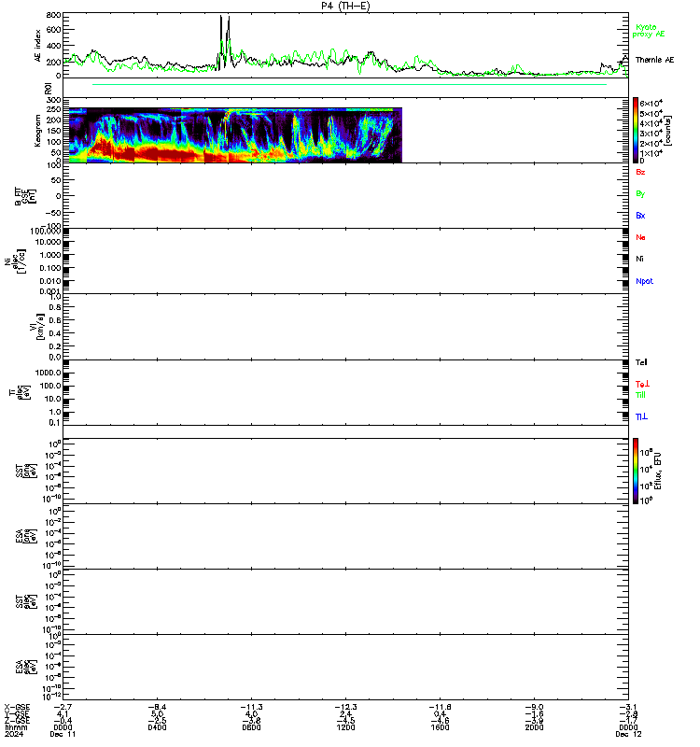The height and width of the screenshot is (747, 700).
Task: Click the 1600 time tick label
Action: click(x=440, y=727)
